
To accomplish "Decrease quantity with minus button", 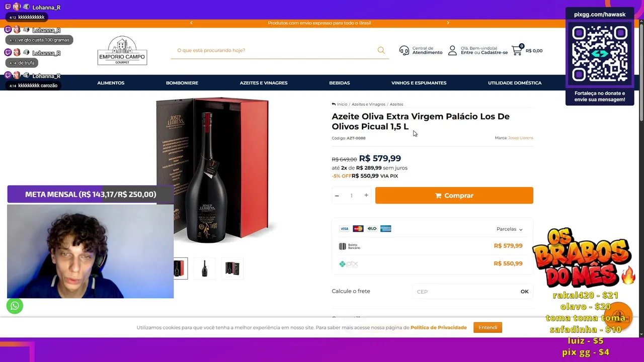I will click(337, 196).
